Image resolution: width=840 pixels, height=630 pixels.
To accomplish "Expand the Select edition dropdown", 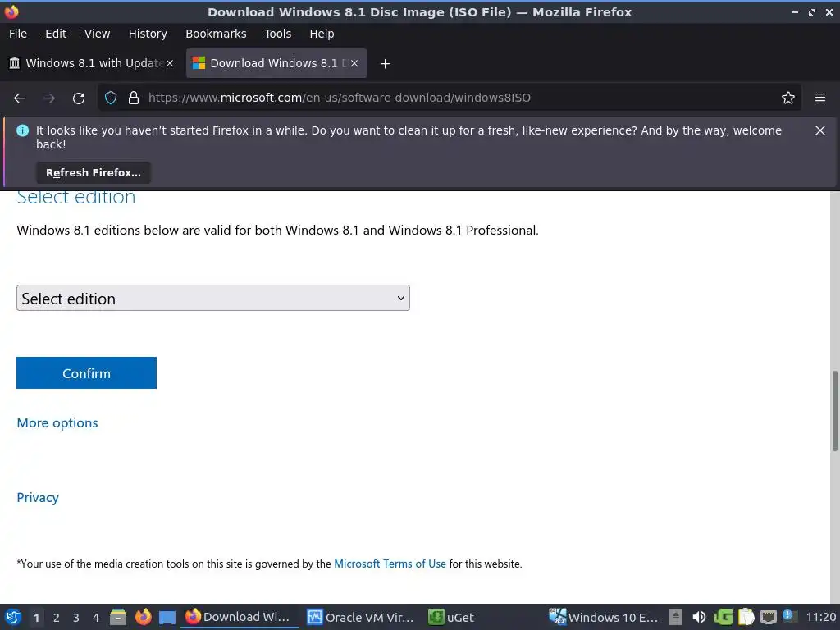I will 213,298.
